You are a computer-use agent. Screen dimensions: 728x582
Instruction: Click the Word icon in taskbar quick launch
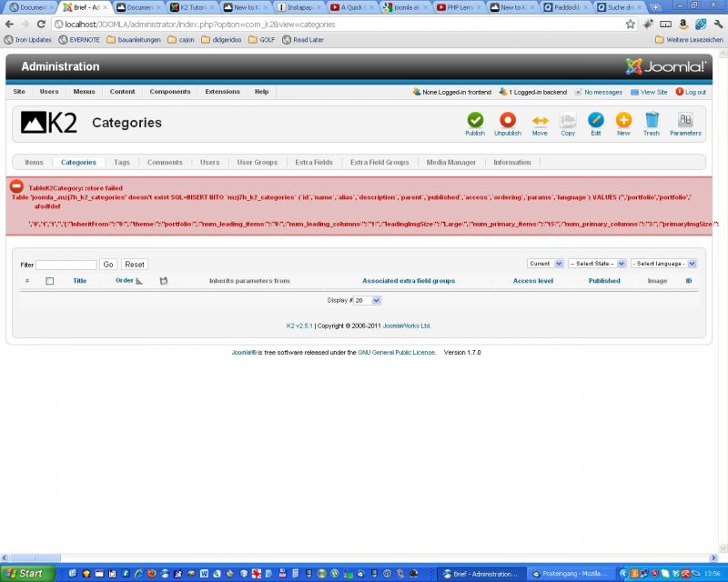pyautogui.click(x=204, y=574)
